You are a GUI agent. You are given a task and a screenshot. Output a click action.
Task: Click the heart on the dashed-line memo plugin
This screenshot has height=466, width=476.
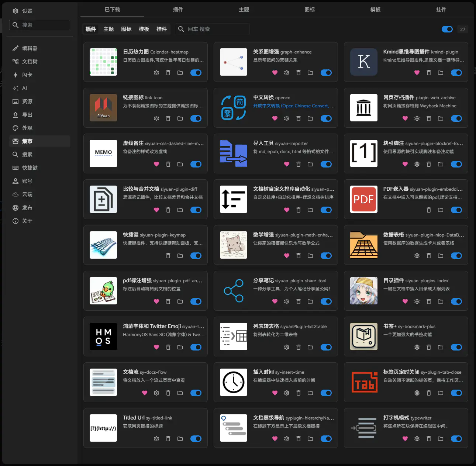(x=156, y=164)
